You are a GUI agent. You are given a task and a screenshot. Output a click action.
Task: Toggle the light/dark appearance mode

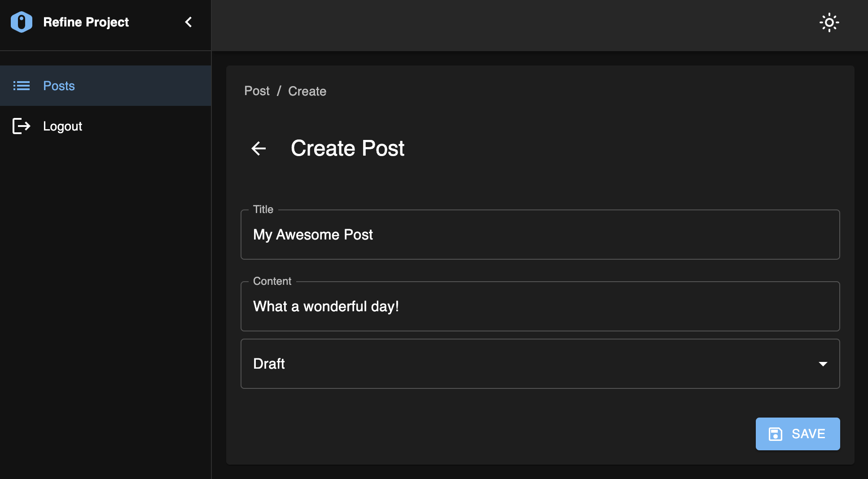[829, 22]
